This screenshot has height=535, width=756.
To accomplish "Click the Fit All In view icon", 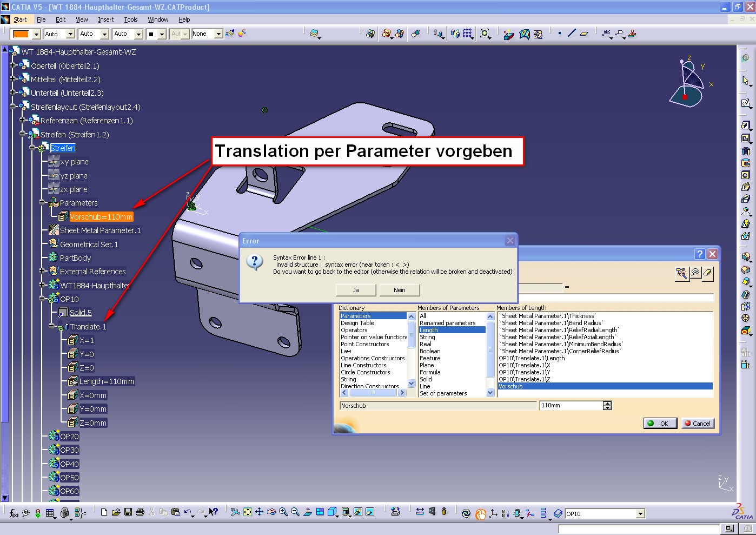I will coord(247,512).
